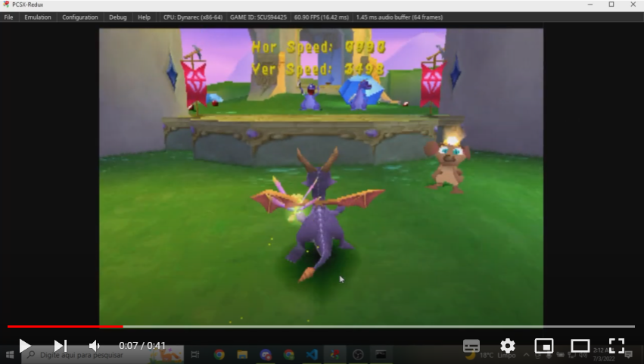
Task: Open the Help menu
Action: point(144,17)
